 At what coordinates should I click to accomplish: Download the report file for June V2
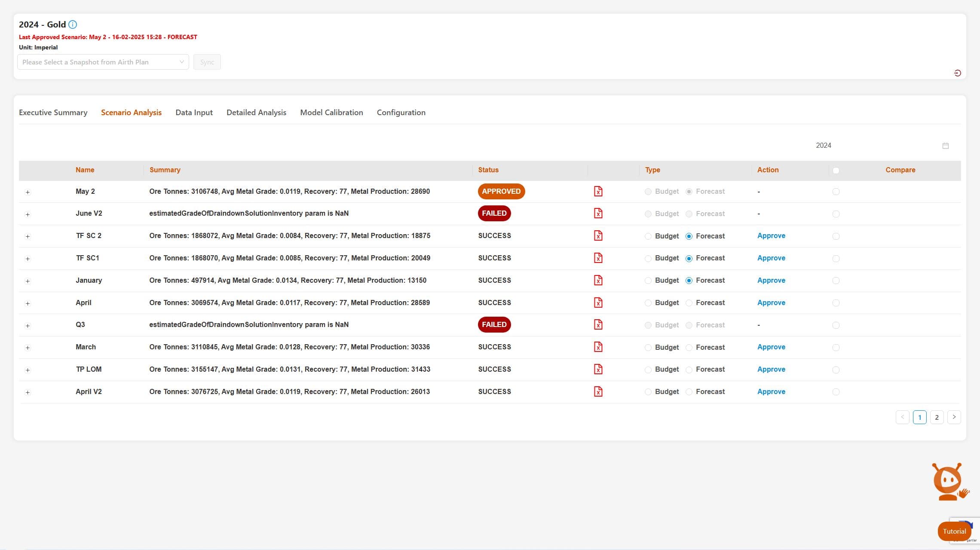(x=598, y=213)
